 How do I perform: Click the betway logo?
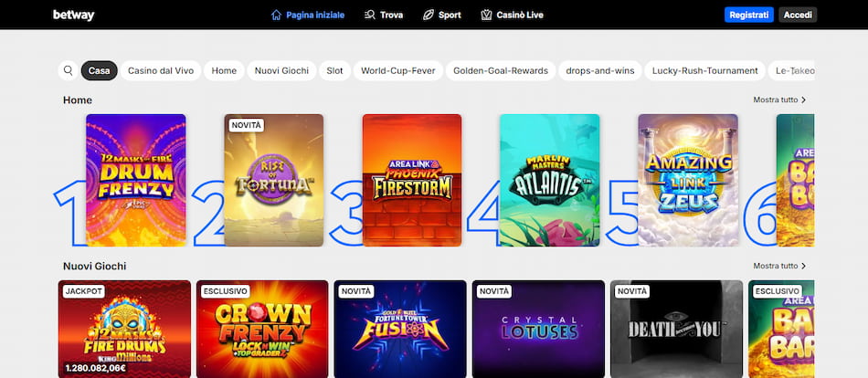pos(74,15)
